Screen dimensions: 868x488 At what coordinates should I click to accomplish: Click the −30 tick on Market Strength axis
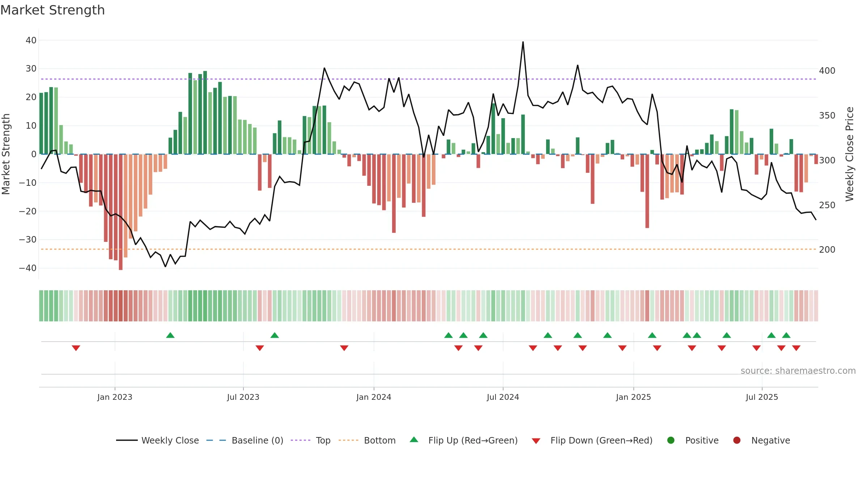pyautogui.click(x=28, y=240)
